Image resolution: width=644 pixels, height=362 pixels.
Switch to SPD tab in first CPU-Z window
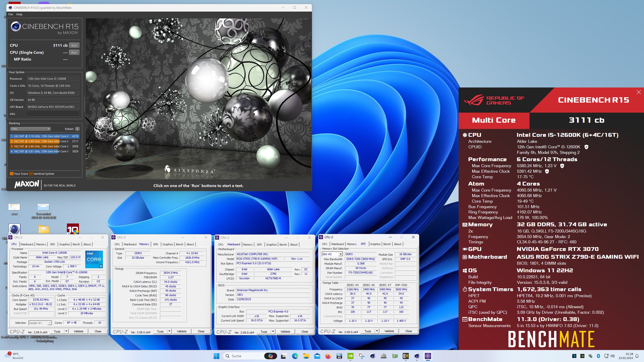pos(52,244)
